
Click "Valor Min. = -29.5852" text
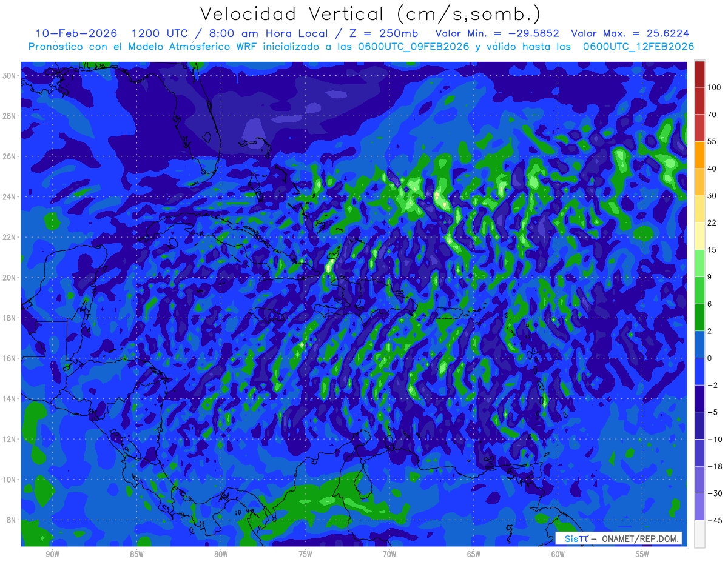point(497,34)
